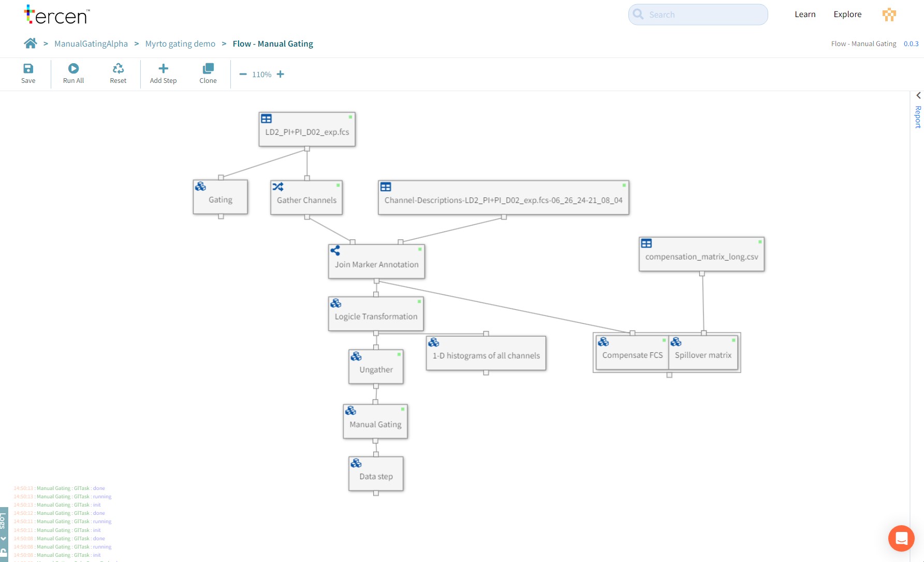Open the Explore menu
The width and height of the screenshot is (924, 562).
coord(847,15)
